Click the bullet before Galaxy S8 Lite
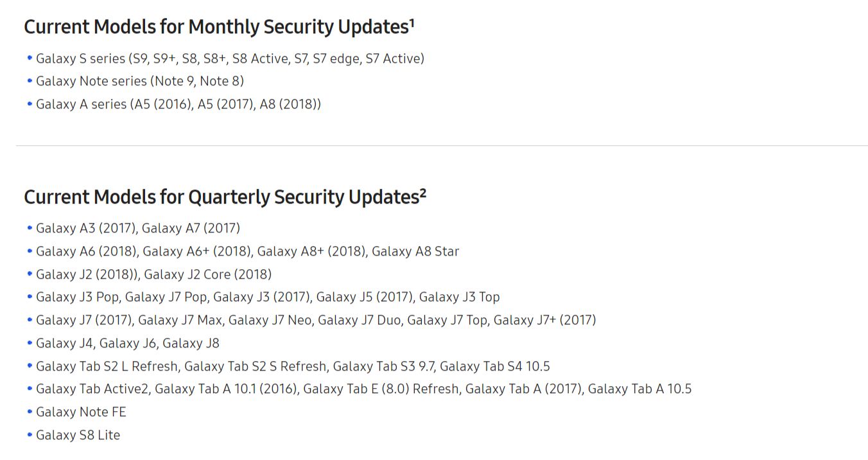Viewport: 868px width, 460px height. [x=30, y=435]
